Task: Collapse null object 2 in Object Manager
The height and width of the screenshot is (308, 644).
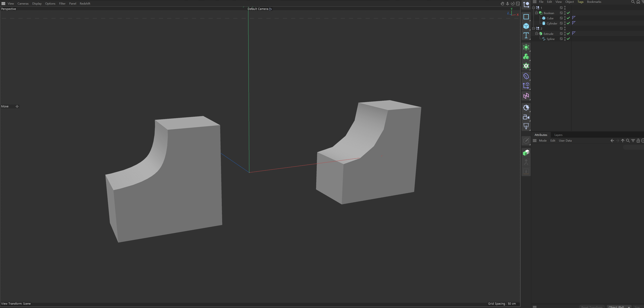Action: tap(533, 28)
